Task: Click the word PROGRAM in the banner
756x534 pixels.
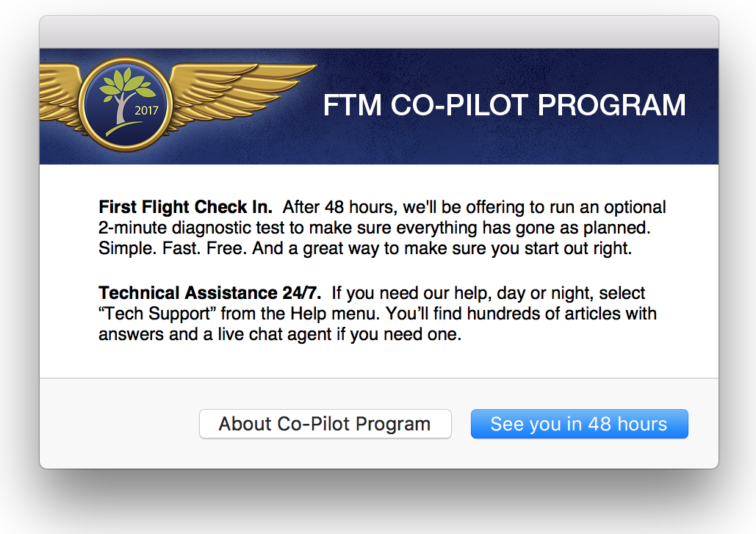Action: tap(611, 105)
